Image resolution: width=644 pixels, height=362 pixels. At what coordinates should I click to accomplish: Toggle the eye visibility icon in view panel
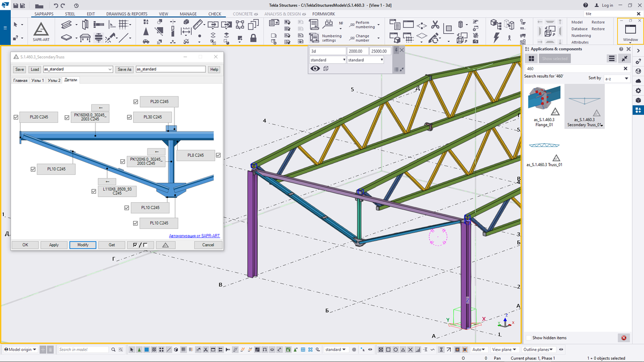click(x=315, y=69)
